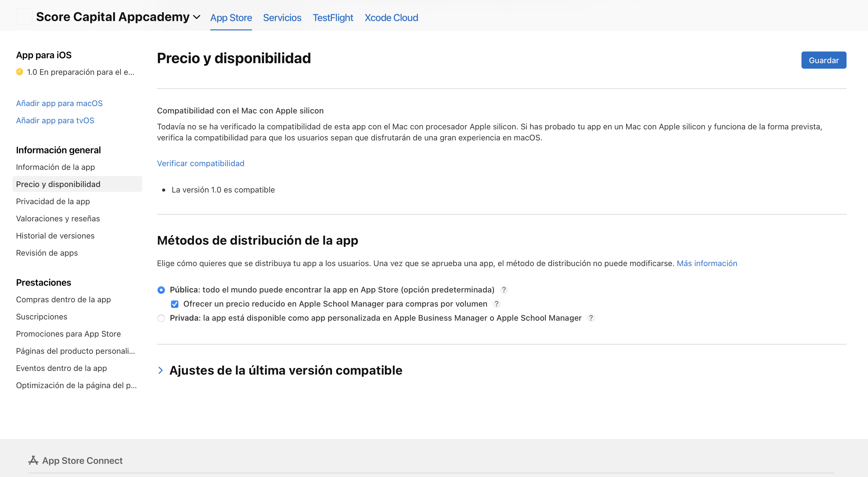Click Añadir app para macOS
The image size is (868, 477).
click(59, 103)
